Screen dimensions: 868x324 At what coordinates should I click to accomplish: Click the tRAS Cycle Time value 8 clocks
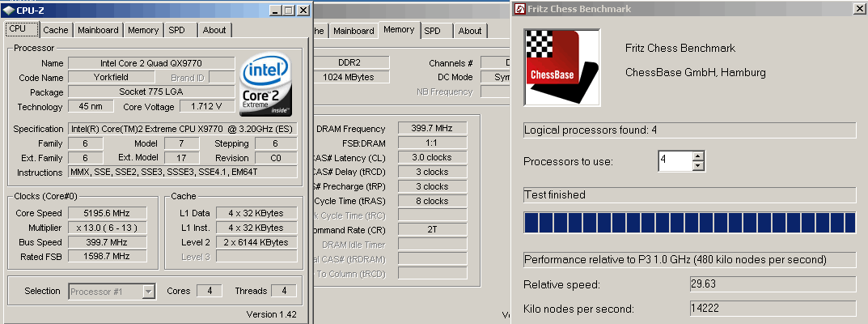(x=432, y=201)
